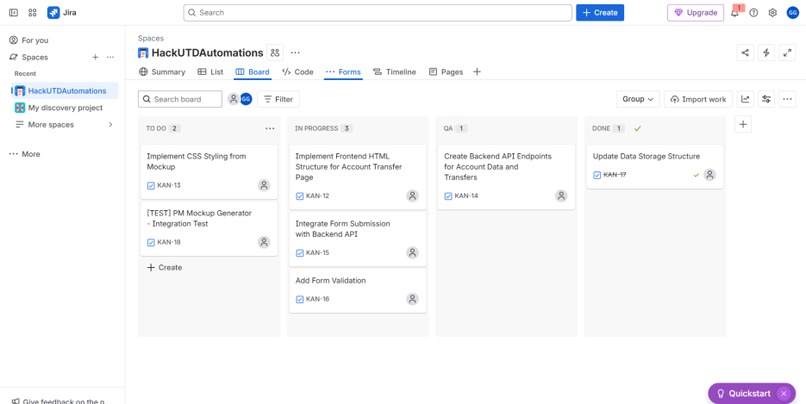Open the Group dropdown
Screen dimensions: 806x404
pyautogui.click(x=637, y=99)
